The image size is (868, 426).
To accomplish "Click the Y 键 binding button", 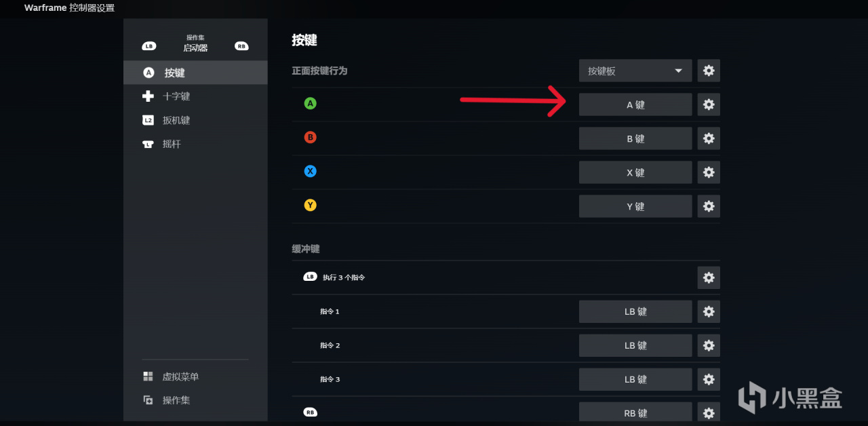I will coord(635,206).
